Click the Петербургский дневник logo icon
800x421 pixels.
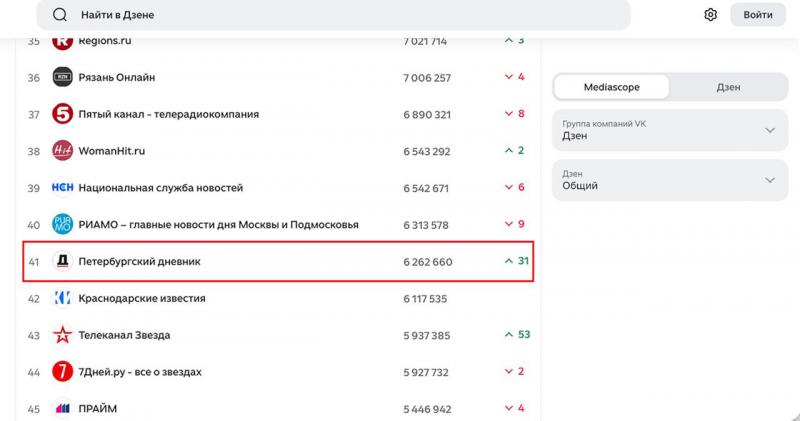[x=62, y=262]
